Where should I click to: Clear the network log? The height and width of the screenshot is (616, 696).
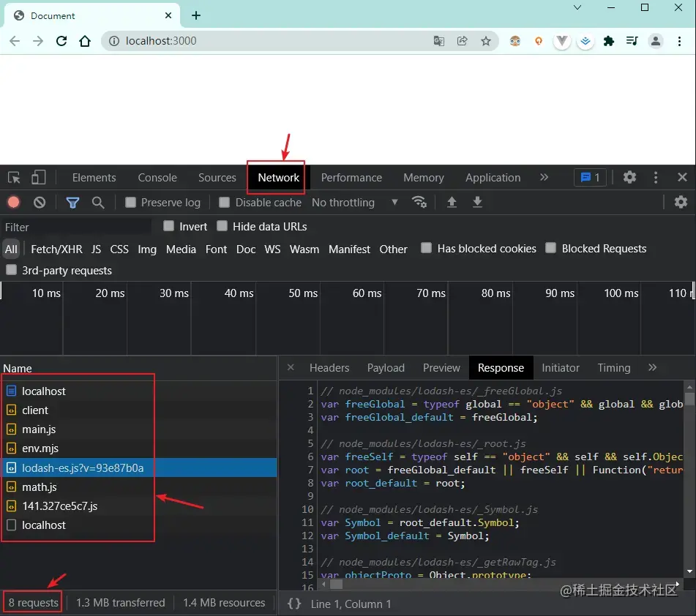click(40, 203)
